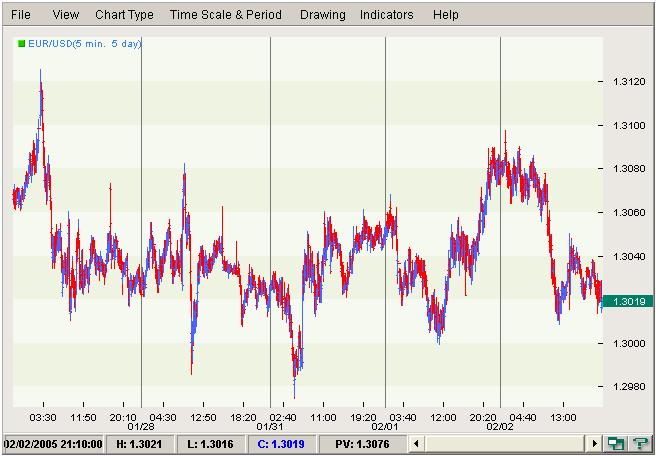Click the 11:00 time axis label
Screen dimensions: 656x456
click(x=323, y=418)
